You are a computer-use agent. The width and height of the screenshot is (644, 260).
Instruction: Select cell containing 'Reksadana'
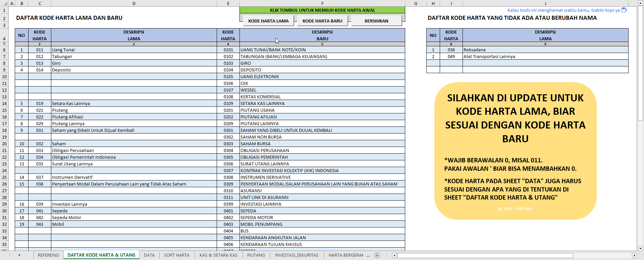pos(545,50)
